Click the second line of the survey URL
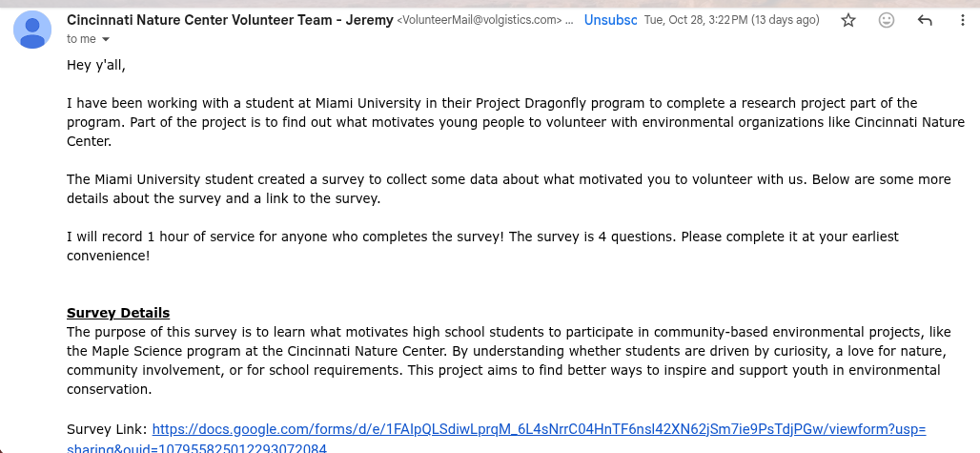The height and width of the screenshot is (453, 980). [197, 448]
